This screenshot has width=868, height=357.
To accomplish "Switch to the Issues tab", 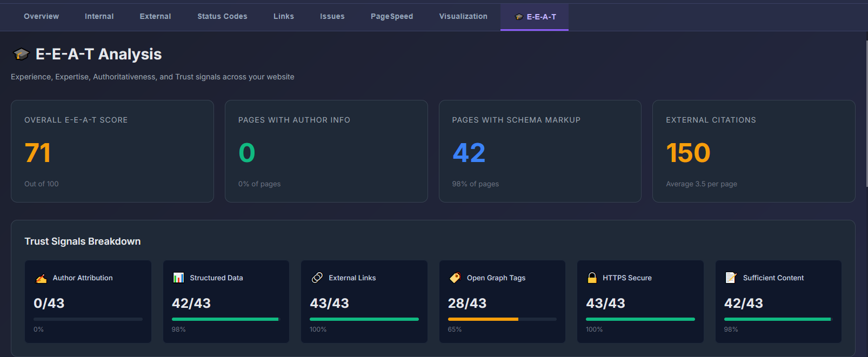I will point(332,17).
